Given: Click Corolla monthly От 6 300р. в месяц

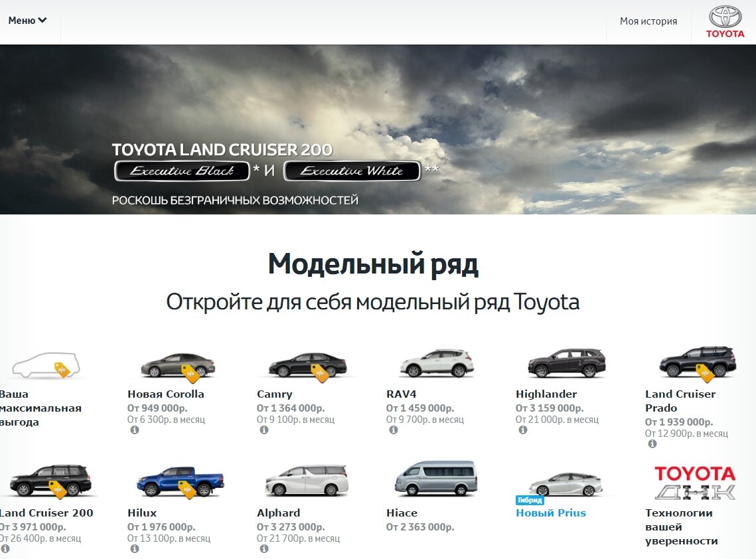Looking at the screenshot, I should (x=167, y=420).
